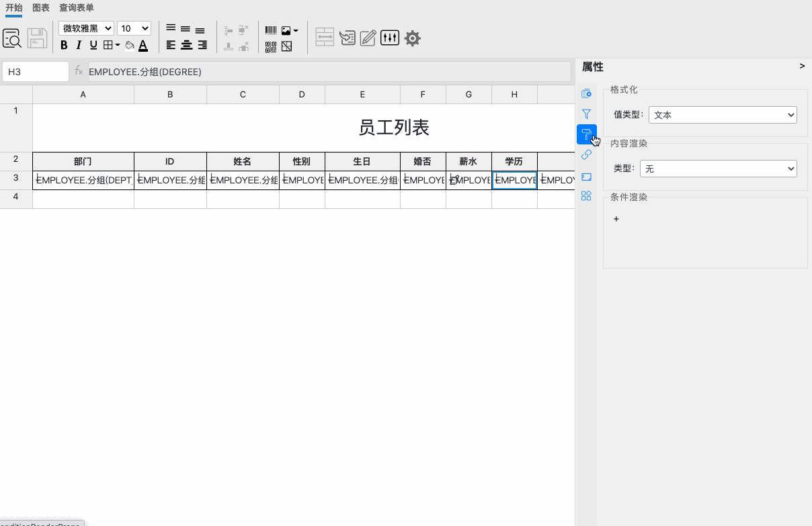Align cell content vertically middle

point(186,29)
